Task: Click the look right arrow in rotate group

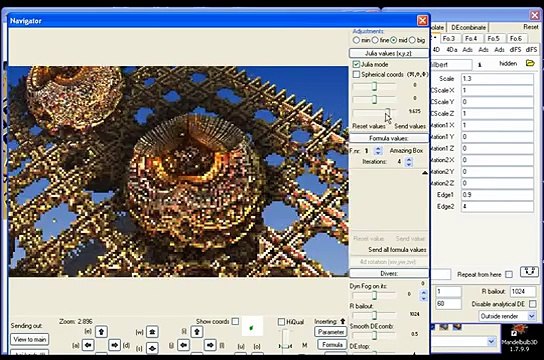Action: 210,345
